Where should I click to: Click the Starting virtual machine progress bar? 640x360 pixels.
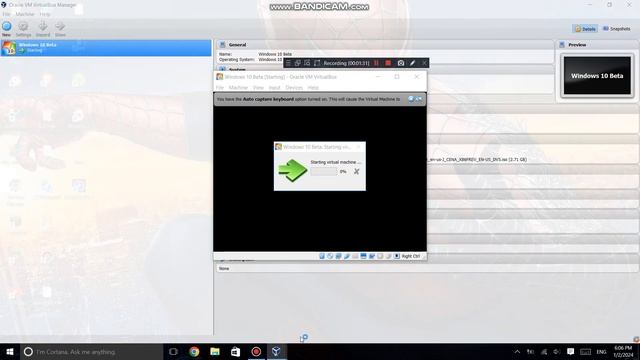(x=324, y=171)
